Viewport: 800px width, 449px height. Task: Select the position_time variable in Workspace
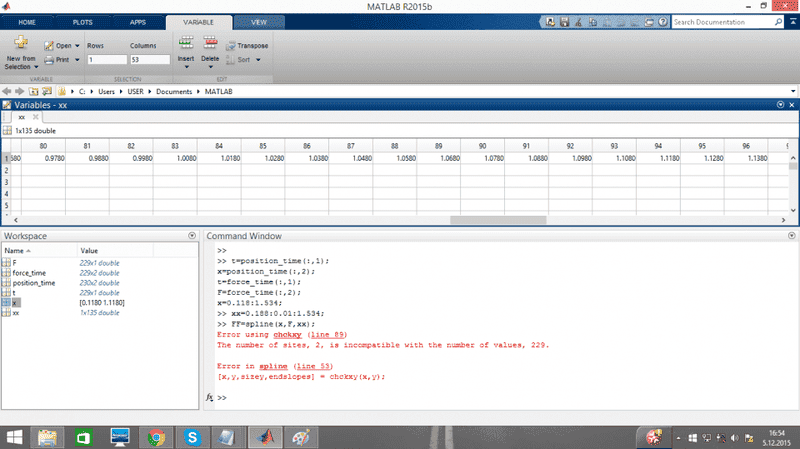click(x=35, y=283)
